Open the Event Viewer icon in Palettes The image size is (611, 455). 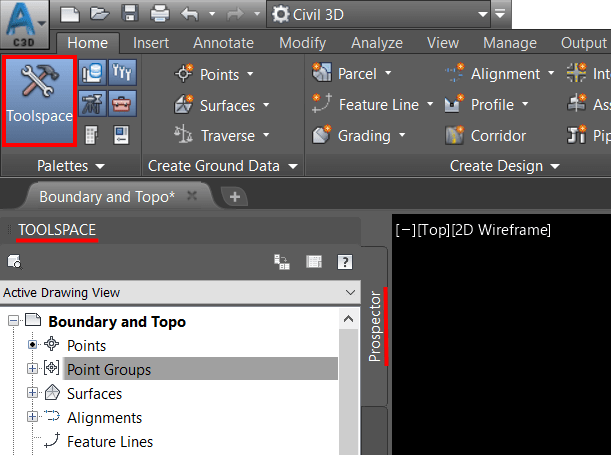click(121, 135)
